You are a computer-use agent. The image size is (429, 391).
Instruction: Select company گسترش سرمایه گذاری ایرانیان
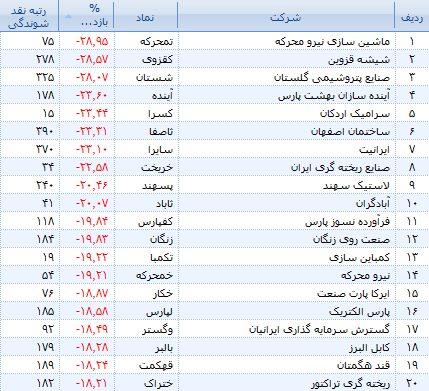319,329
